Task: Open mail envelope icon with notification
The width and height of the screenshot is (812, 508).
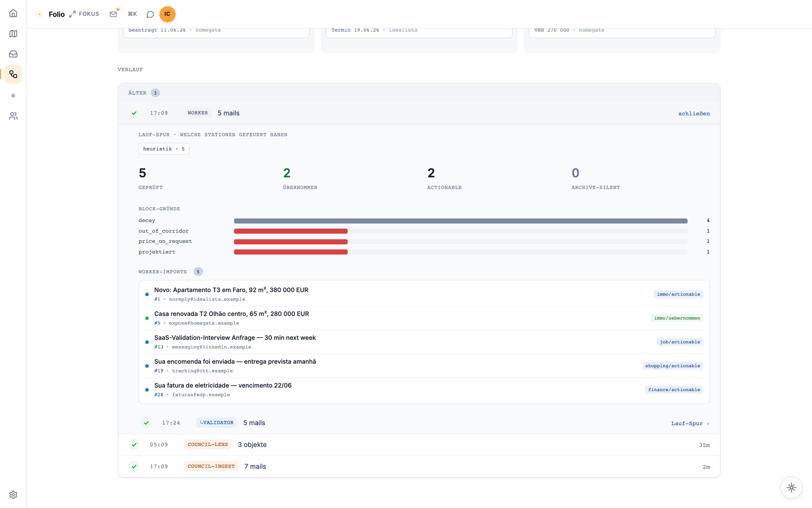Action: click(x=113, y=14)
